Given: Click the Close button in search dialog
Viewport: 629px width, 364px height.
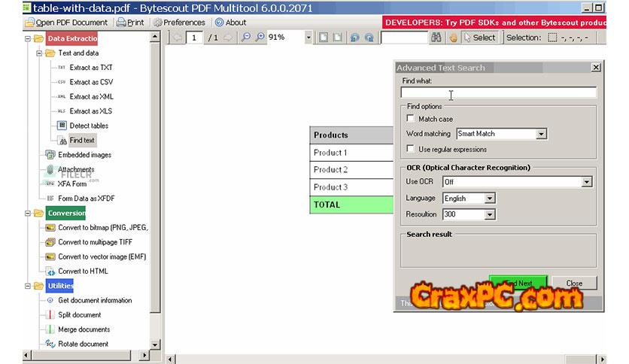Looking at the screenshot, I should pyautogui.click(x=574, y=284).
